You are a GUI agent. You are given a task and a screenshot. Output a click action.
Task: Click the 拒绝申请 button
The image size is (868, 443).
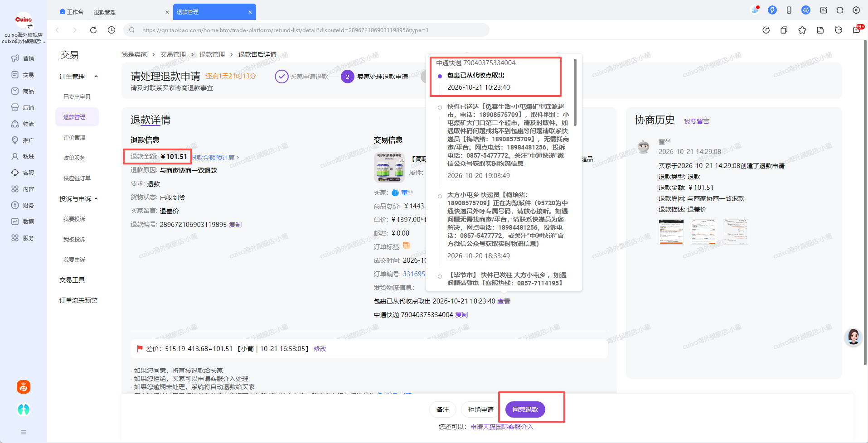coord(480,409)
